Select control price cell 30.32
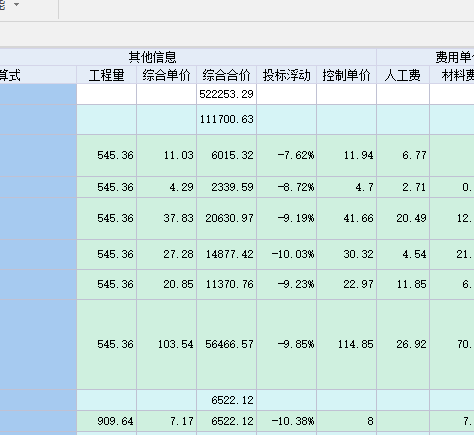Image resolution: width=474 pixels, height=435 pixels. (347, 254)
